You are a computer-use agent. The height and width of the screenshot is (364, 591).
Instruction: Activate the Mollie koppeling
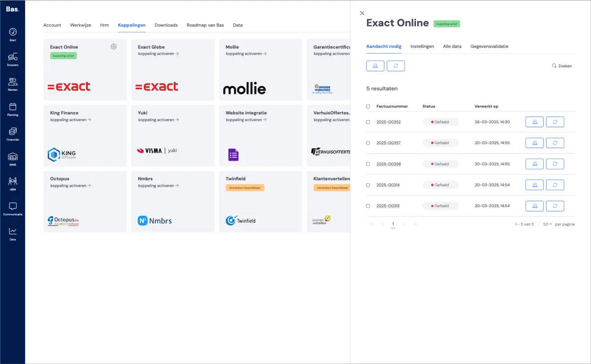coord(246,54)
